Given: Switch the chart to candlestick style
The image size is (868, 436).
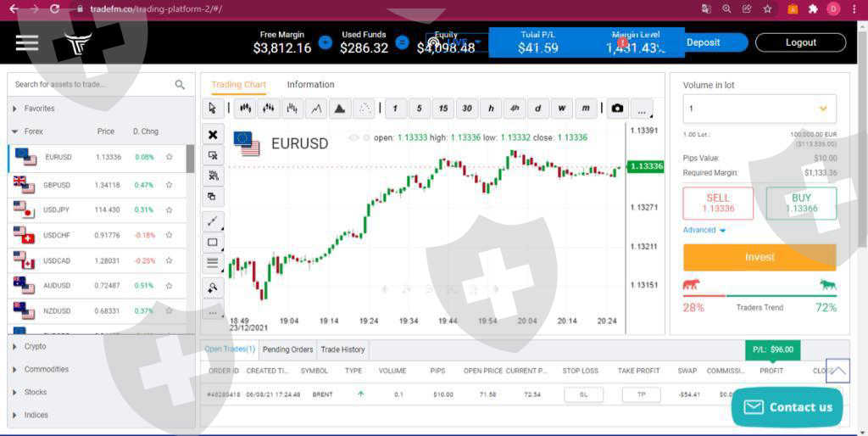Looking at the screenshot, I should coord(245,108).
